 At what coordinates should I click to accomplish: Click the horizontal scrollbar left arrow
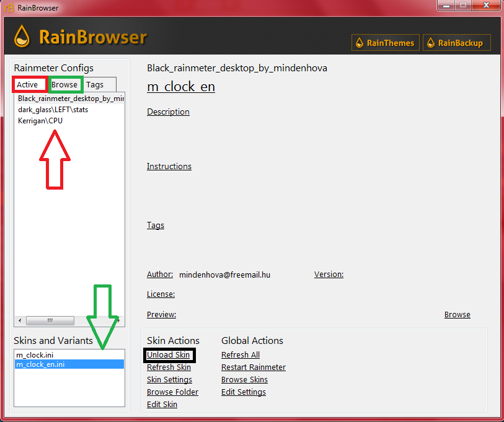pos(20,320)
